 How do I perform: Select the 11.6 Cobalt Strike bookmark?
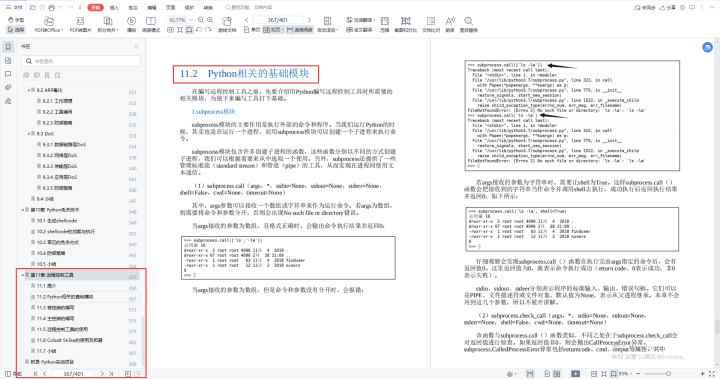[x=69, y=340]
